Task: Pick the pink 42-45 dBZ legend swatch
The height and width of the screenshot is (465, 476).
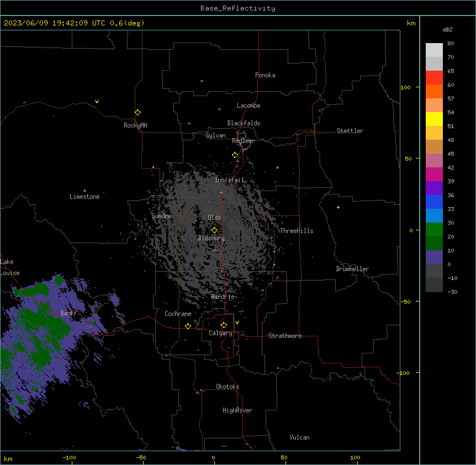Action: pyautogui.click(x=434, y=160)
